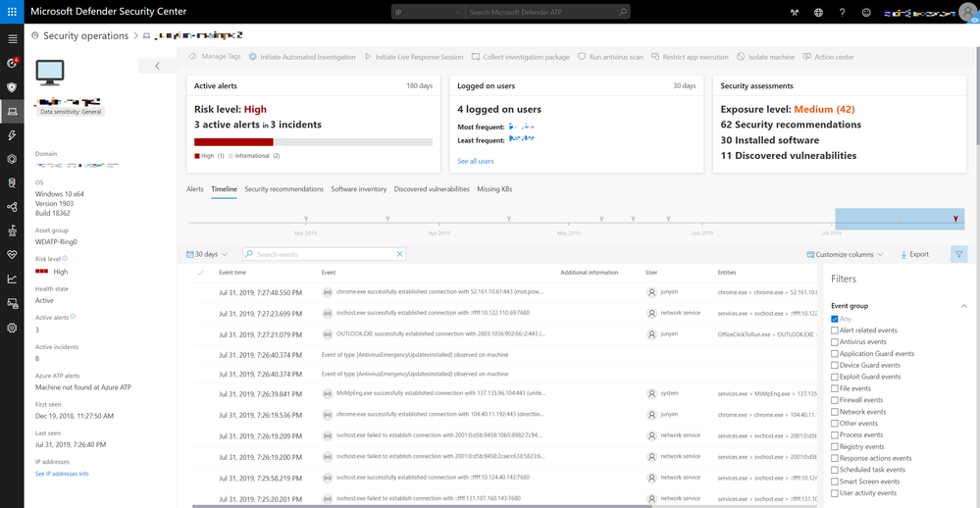This screenshot has width=980, height=508.
Task: Open the Discovered vulnerabilities tab
Action: (432, 188)
